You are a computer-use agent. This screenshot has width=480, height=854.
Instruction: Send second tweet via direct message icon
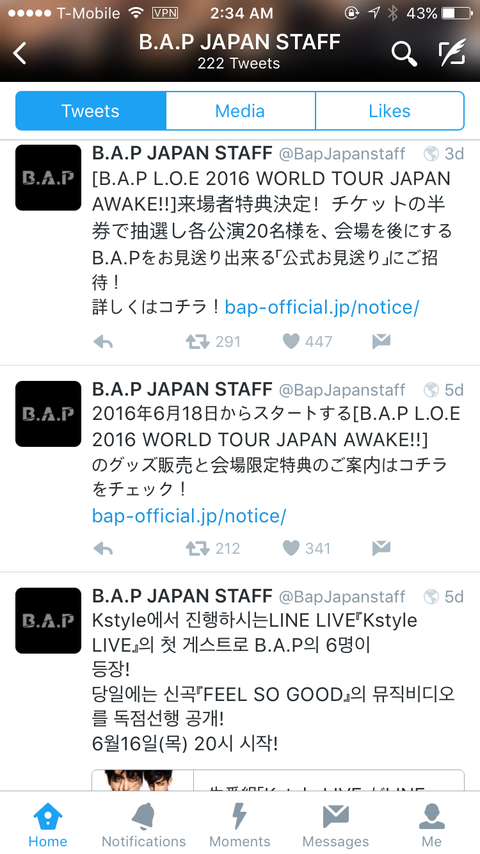[x=381, y=548]
